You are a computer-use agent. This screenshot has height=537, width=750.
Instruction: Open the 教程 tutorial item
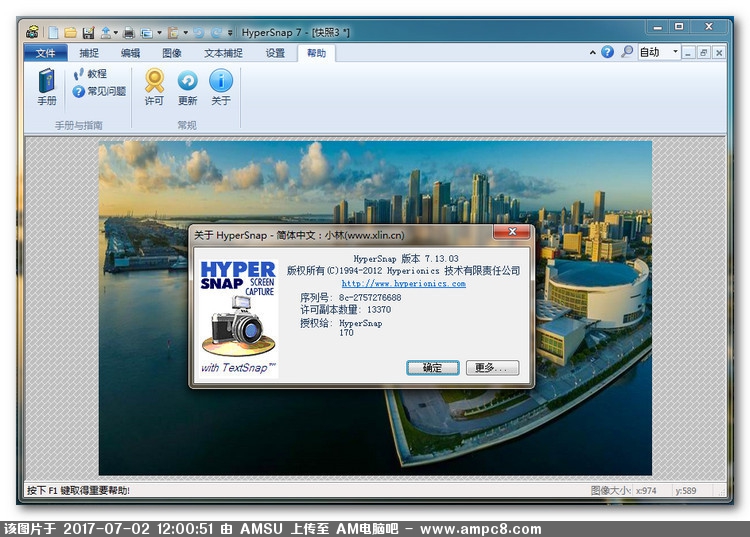click(x=90, y=74)
